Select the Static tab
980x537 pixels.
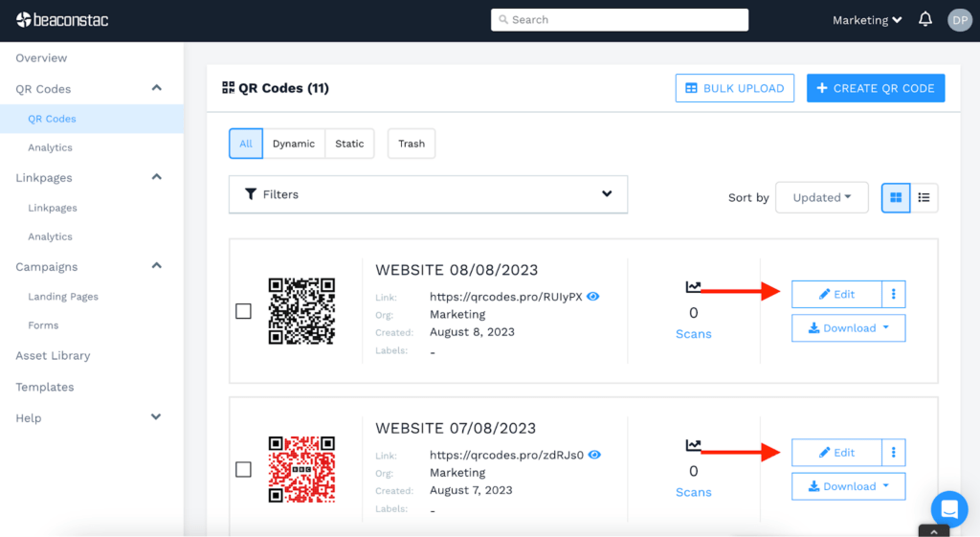tap(349, 144)
